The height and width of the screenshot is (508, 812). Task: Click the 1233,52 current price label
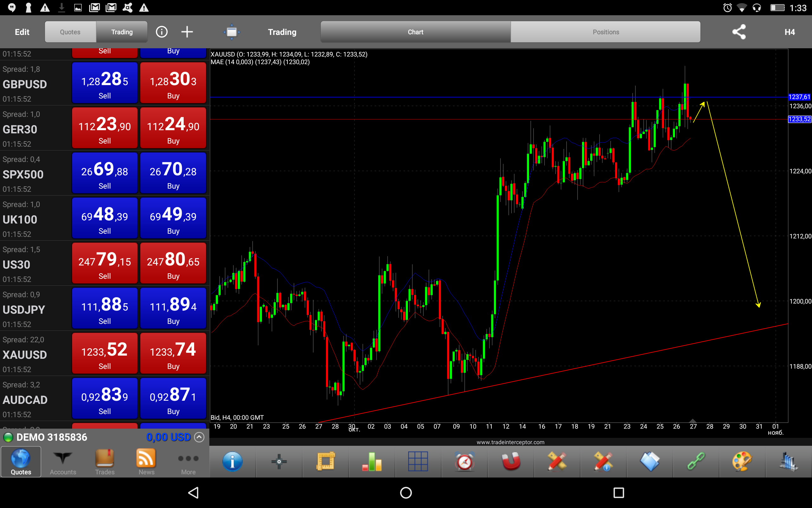click(800, 119)
